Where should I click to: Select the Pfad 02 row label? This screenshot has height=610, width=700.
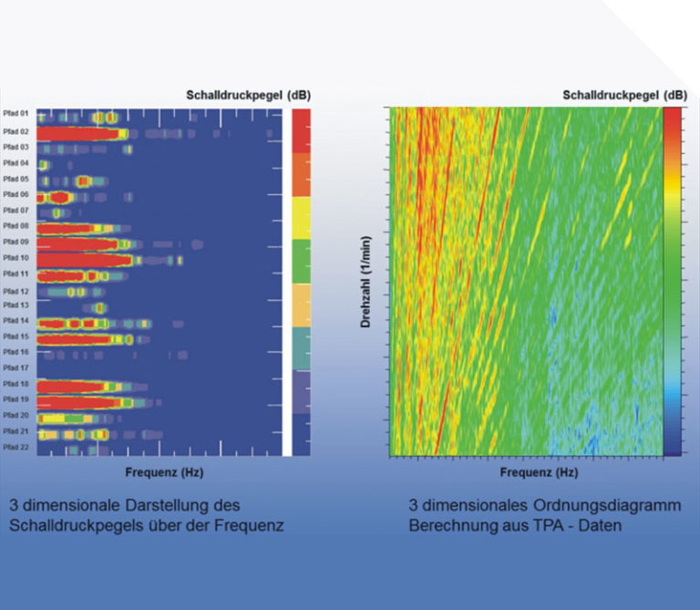pyautogui.click(x=17, y=131)
